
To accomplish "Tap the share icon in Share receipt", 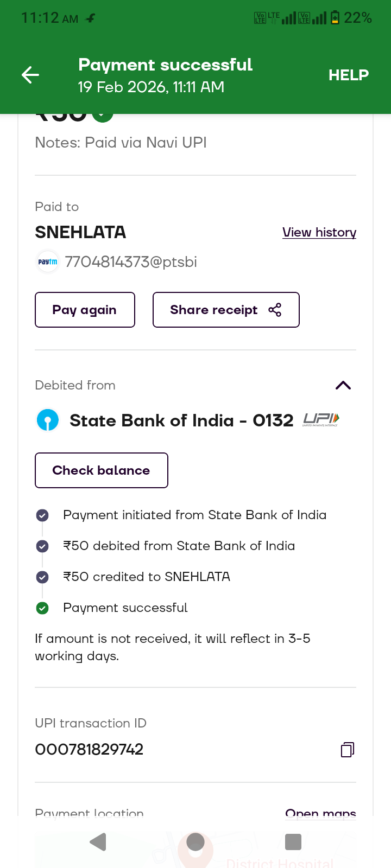I will [275, 310].
